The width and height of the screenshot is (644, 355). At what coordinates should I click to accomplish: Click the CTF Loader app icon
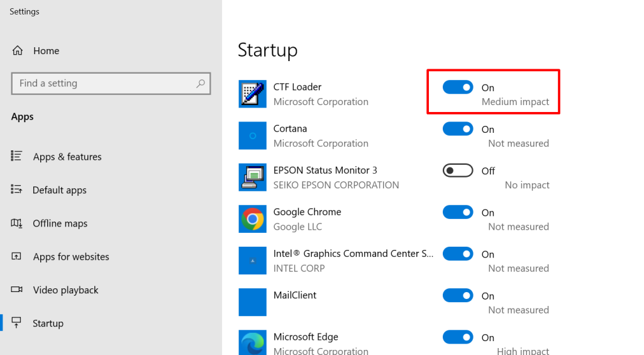(253, 94)
